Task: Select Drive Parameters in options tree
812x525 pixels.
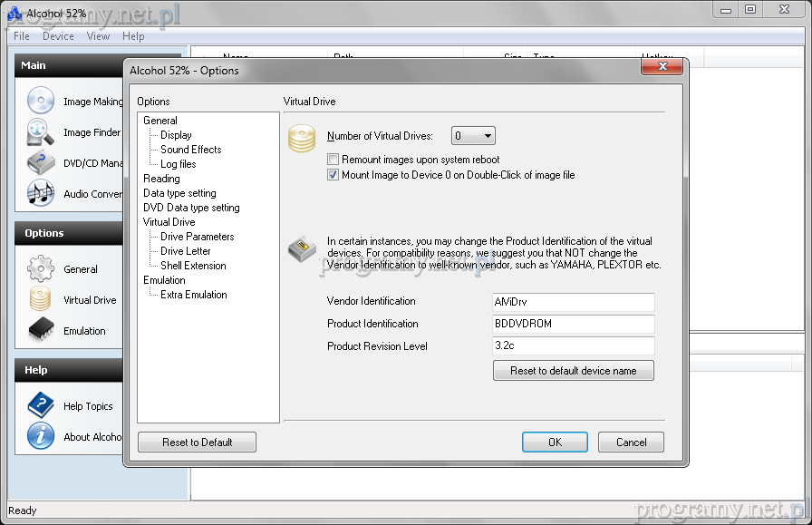Action: [197, 237]
